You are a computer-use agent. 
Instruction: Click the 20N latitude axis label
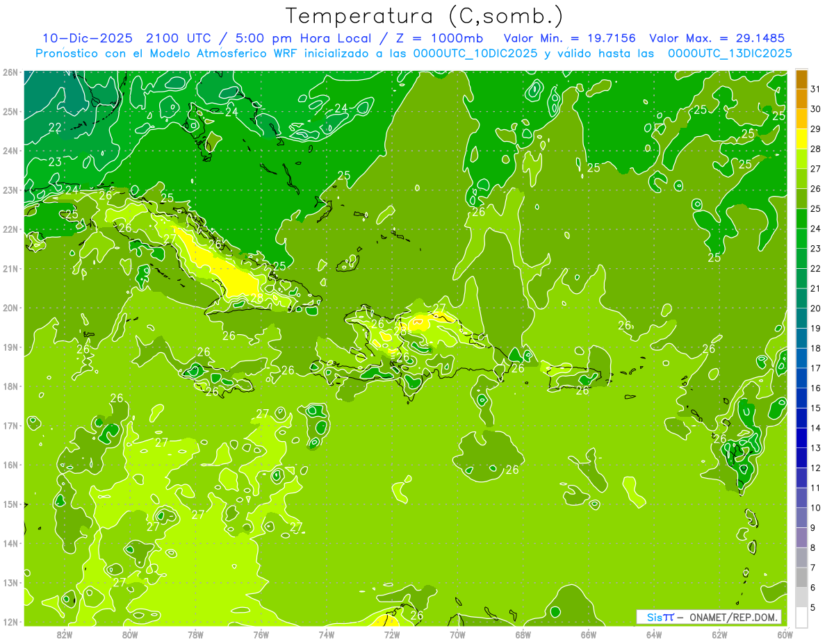(x=10, y=308)
